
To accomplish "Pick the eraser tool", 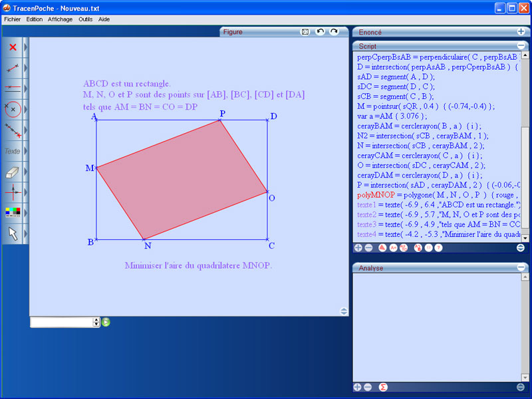I will point(11,172).
